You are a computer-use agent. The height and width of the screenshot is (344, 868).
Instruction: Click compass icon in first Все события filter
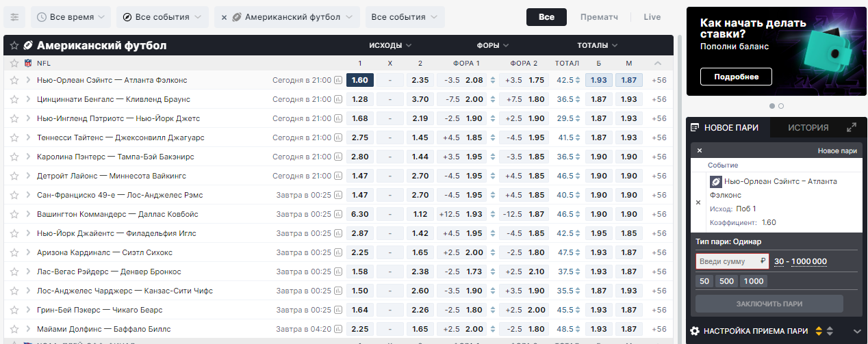point(127,17)
